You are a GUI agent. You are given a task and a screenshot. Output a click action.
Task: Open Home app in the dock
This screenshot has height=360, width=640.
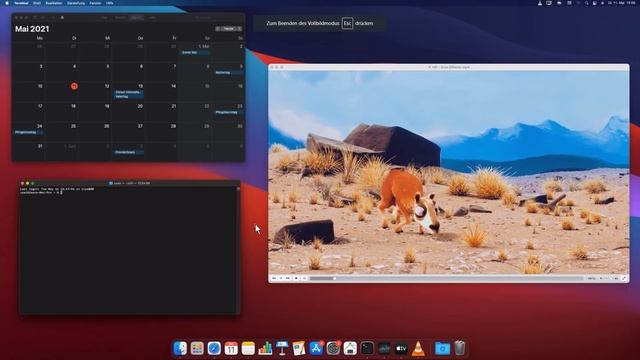coord(350,348)
